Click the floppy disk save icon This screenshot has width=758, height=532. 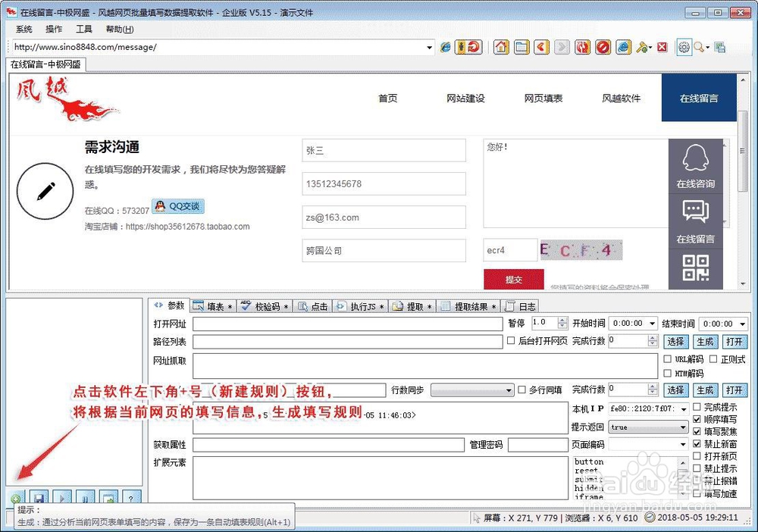(39, 498)
